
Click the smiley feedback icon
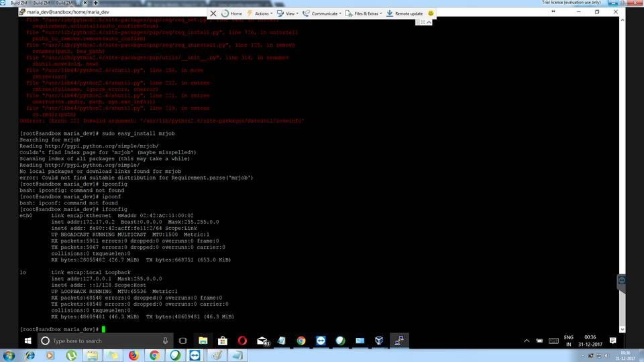431,13
